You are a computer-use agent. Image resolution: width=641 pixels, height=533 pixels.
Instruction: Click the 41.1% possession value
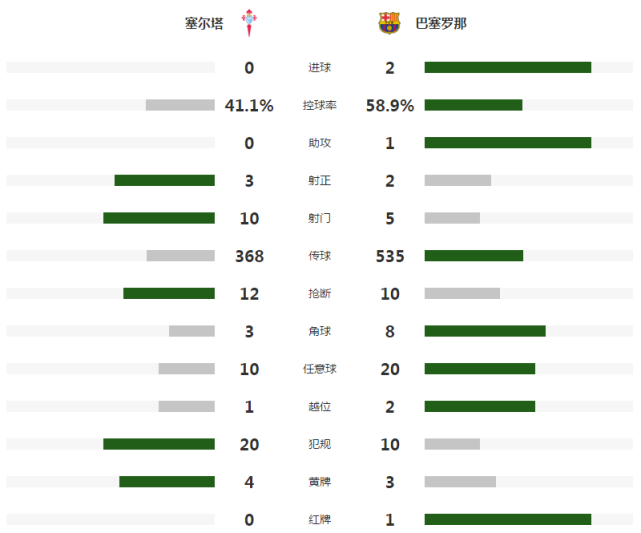click(249, 105)
